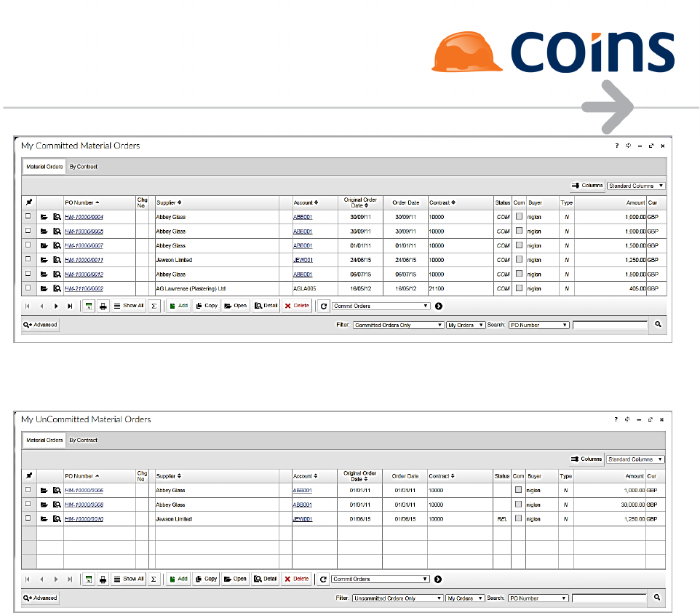Open My Orders dropdown in uncommitted panel
Screen dimensions: 700x613
[x=465, y=598]
